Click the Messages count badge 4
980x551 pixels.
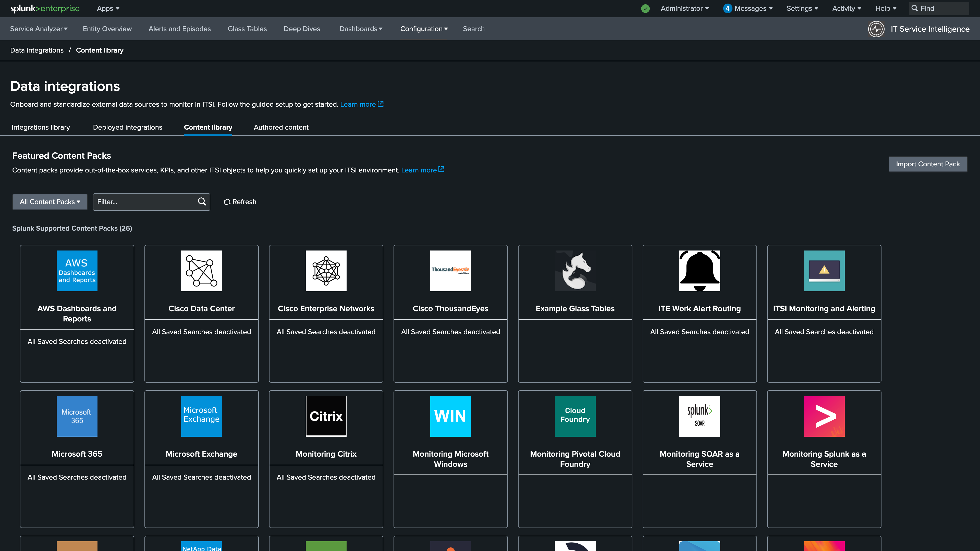click(x=727, y=8)
